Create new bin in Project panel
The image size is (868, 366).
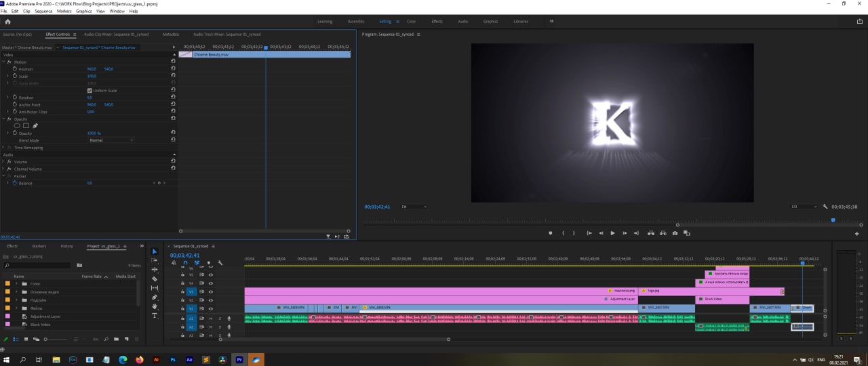tap(116, 339)
